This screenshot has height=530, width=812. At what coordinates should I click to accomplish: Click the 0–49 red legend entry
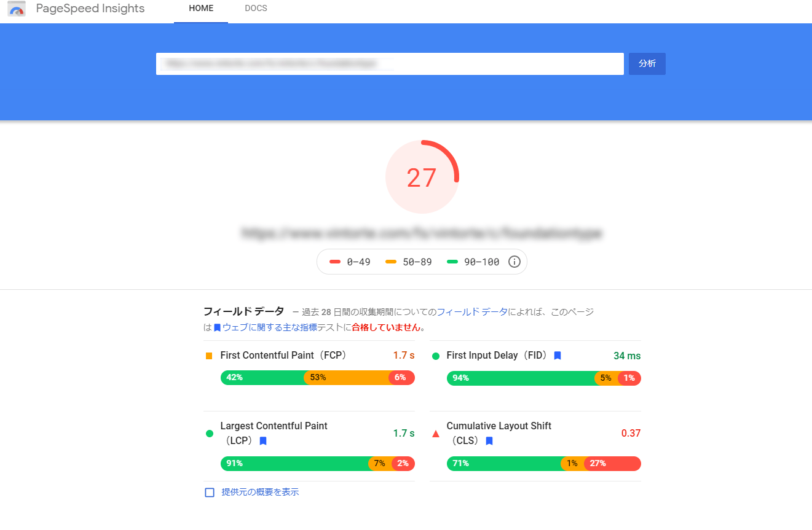(x=350, y=262)
